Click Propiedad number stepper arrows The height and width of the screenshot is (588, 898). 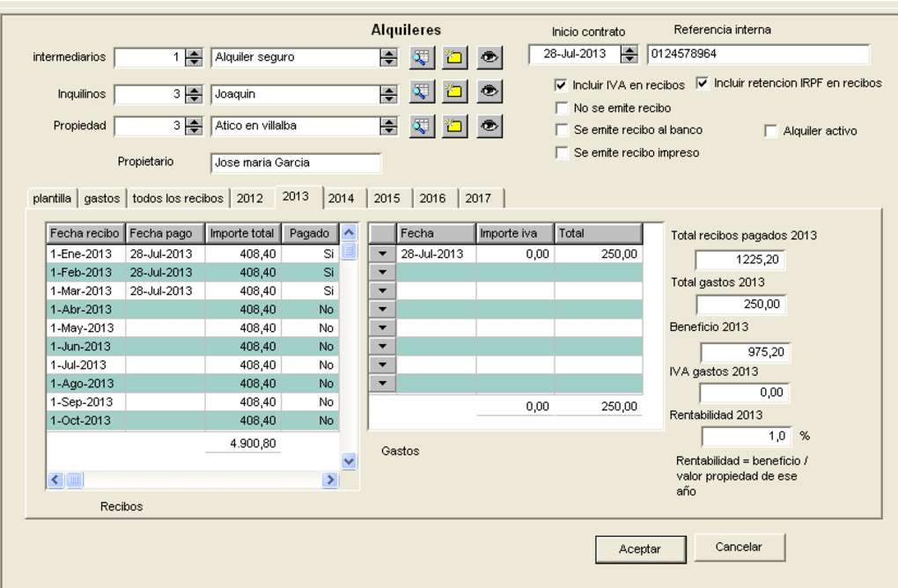tap(195, 126)
